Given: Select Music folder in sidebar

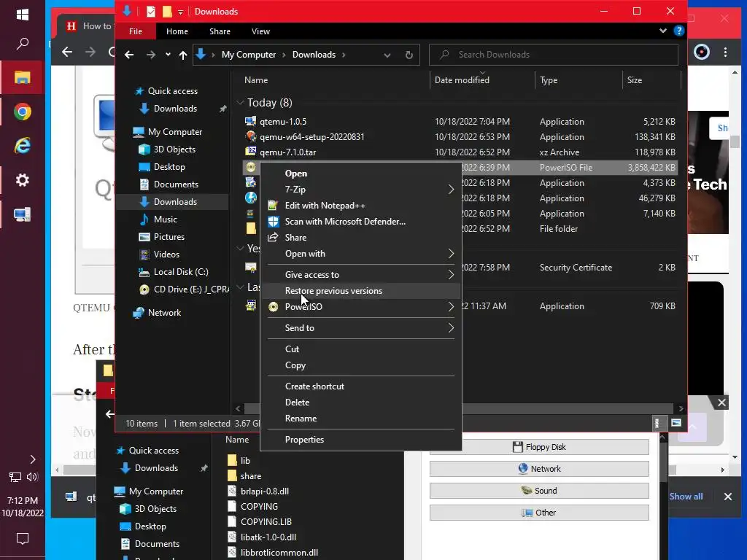Looking at the screenshot, I should [x=165, y=219].
